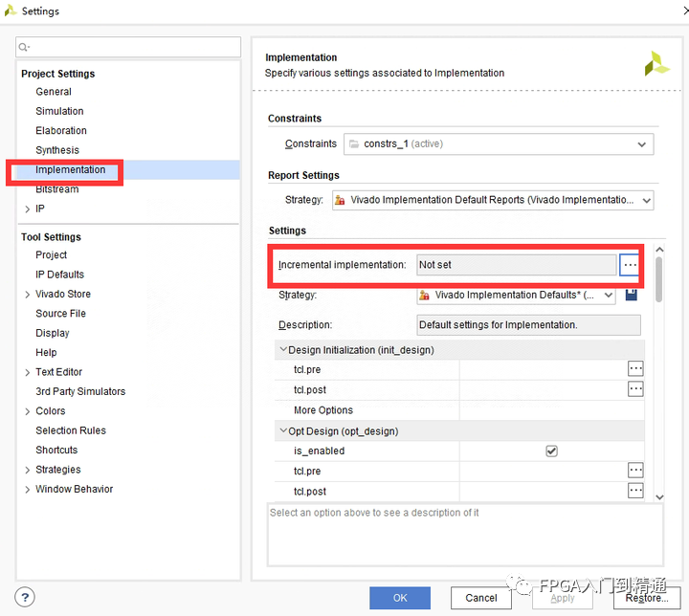Collapse Design Initialization (init_design) section
Viewport: 689px width, 616px height.
pyautogui.click(x=283, y=350)
